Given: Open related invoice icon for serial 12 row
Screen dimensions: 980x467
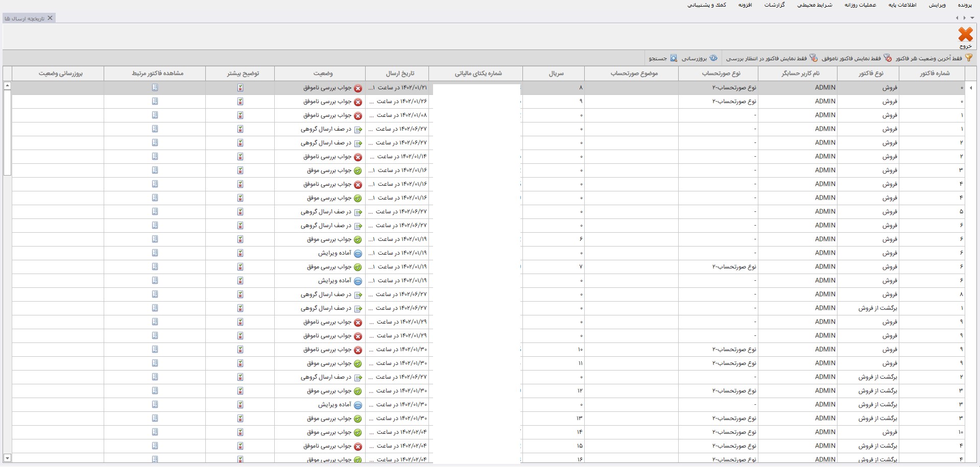Looking at the screenshot, I should point(155,391).
